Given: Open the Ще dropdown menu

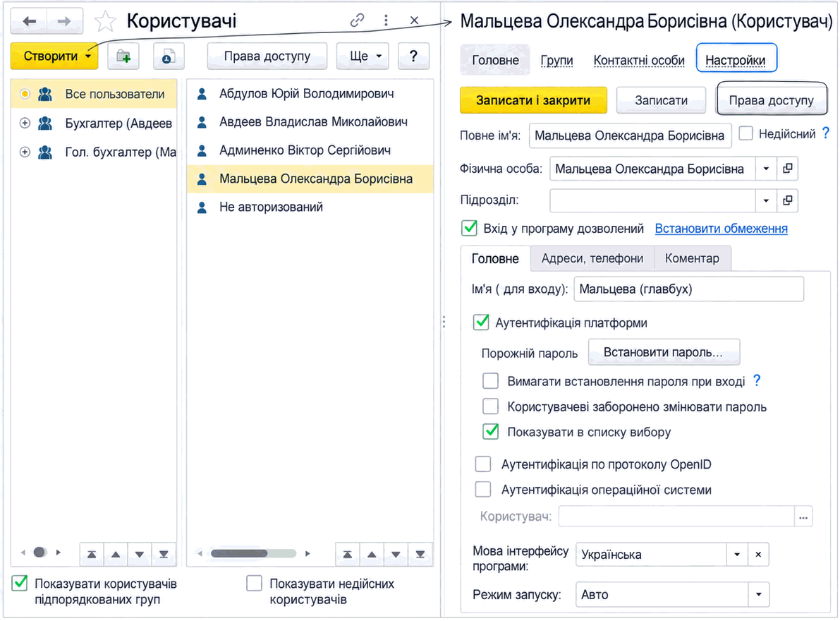Looking at the screenshot, I should coord(363,56).
